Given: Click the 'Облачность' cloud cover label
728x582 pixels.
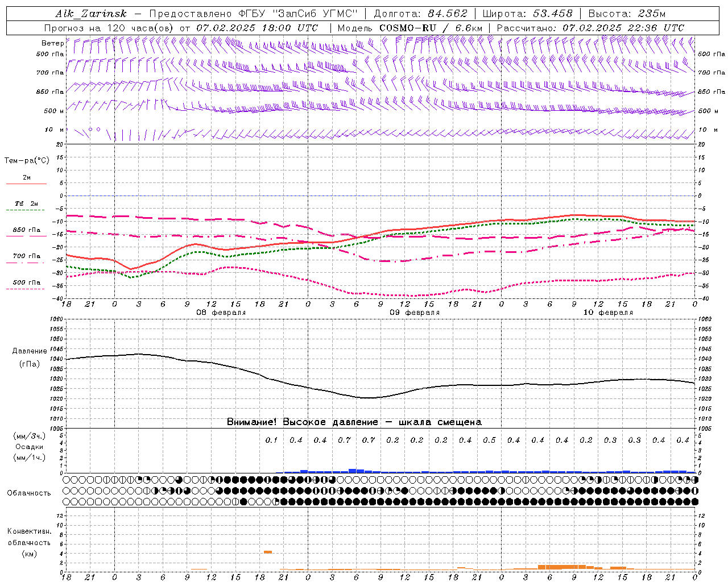Looking at the screenshot, I should click(29, 493).
